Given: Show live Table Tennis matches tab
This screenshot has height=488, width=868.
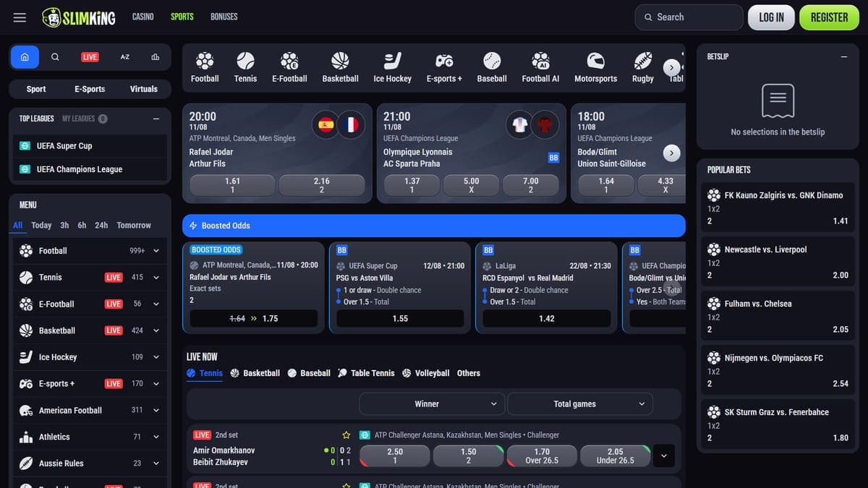Looking at the screenshot, I should click(x=366, y=373).
